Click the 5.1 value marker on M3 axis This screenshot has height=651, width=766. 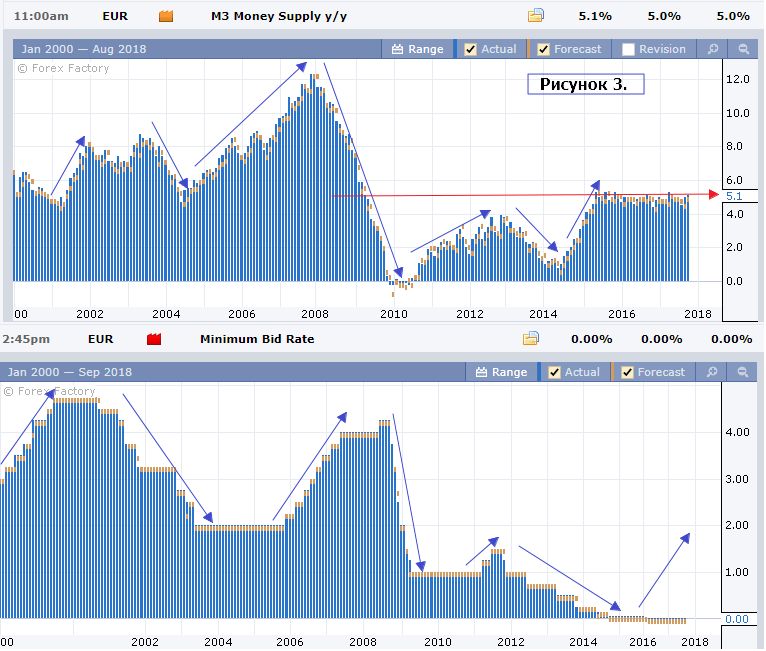pos(733,196)
